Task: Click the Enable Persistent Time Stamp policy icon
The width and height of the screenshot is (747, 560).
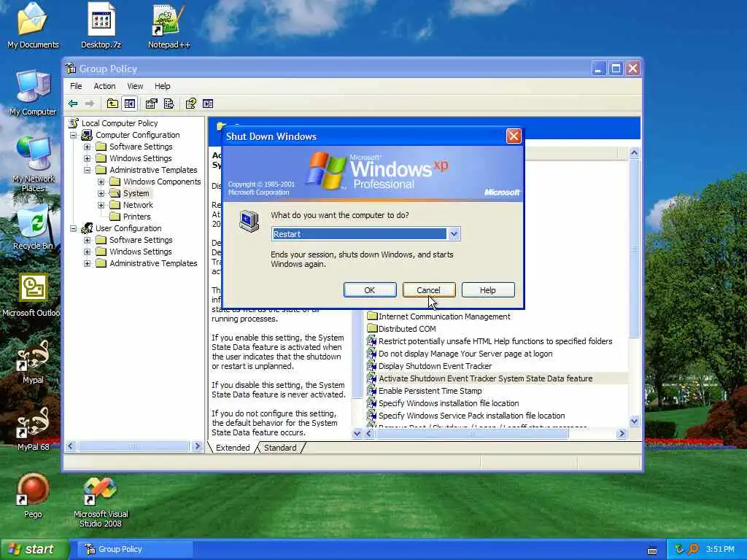Action: coord(371,391)
